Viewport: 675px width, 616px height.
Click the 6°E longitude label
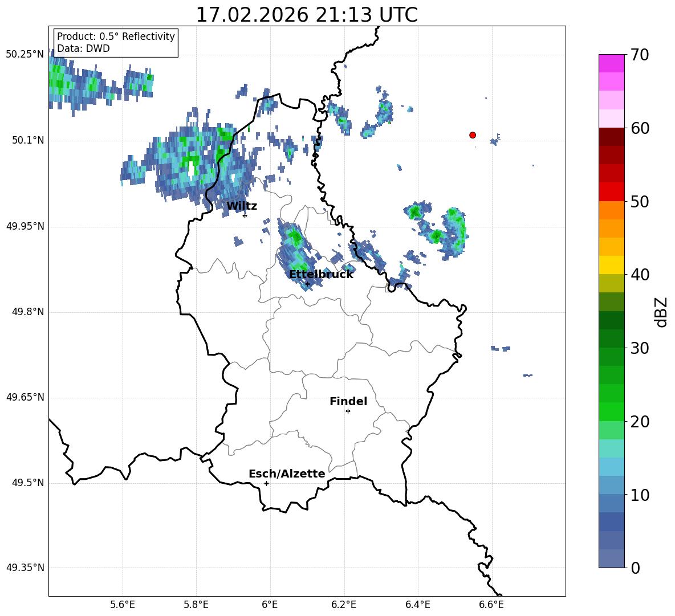pyautogui.click(x=270, y=605)
